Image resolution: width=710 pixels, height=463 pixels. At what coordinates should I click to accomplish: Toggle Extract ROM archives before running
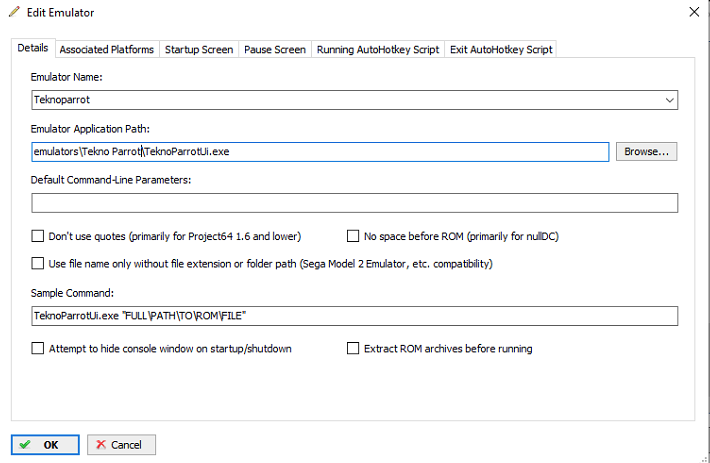353,348
